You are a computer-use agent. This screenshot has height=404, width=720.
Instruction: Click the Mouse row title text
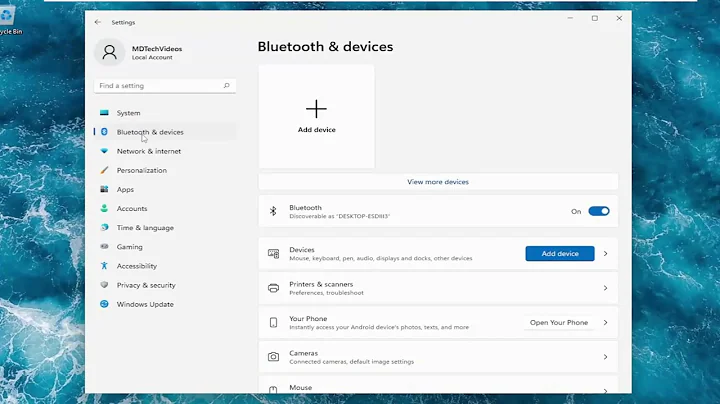click(x=300, y=387)
